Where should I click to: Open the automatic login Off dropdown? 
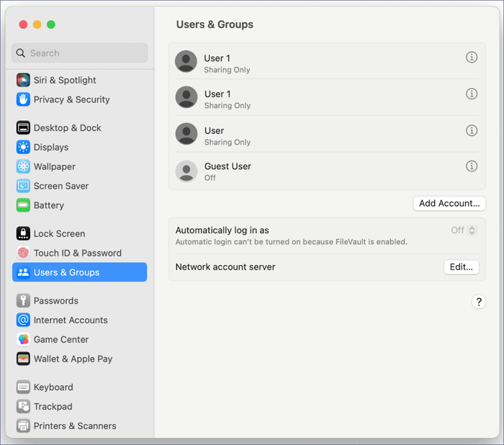(x=464, y=230)
